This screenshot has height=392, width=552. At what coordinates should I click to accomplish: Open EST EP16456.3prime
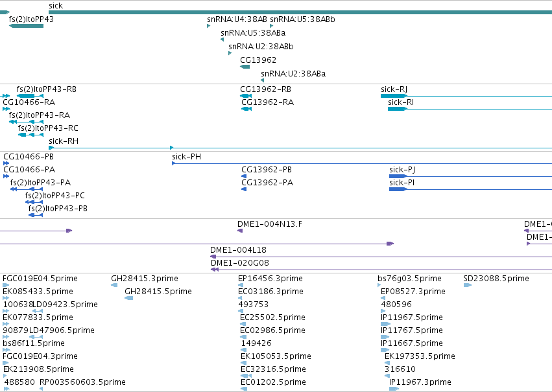pyautogui.click(x=270, y=279)
